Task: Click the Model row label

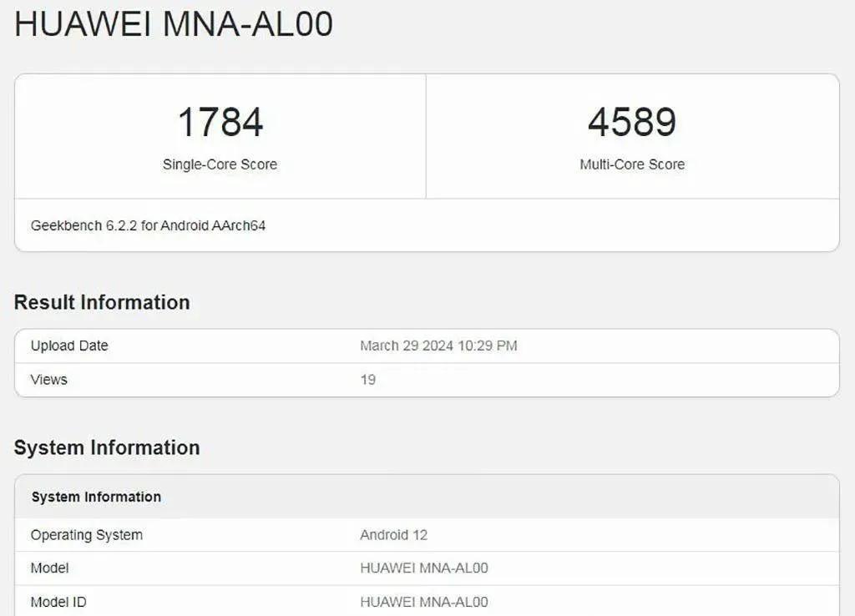Action: [x=49, y=568]
